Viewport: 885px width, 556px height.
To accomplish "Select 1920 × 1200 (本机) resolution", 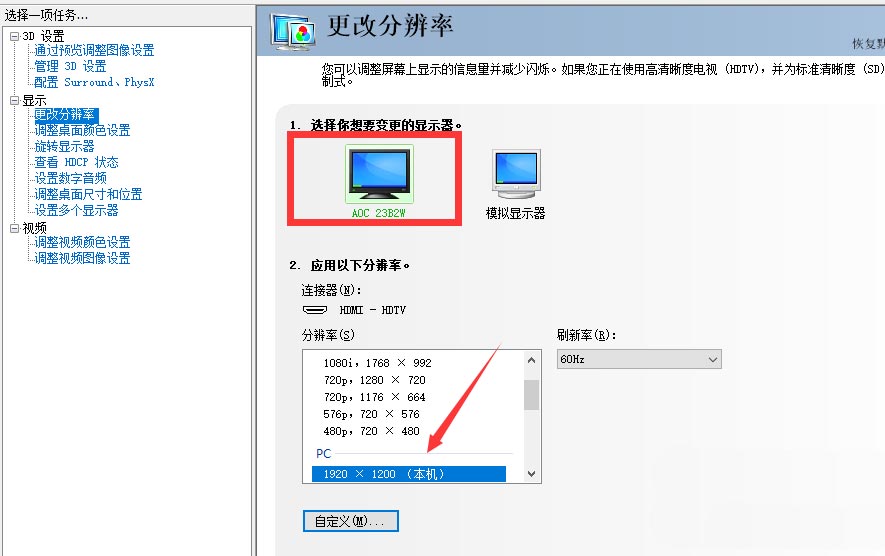I will click(409, 474).
